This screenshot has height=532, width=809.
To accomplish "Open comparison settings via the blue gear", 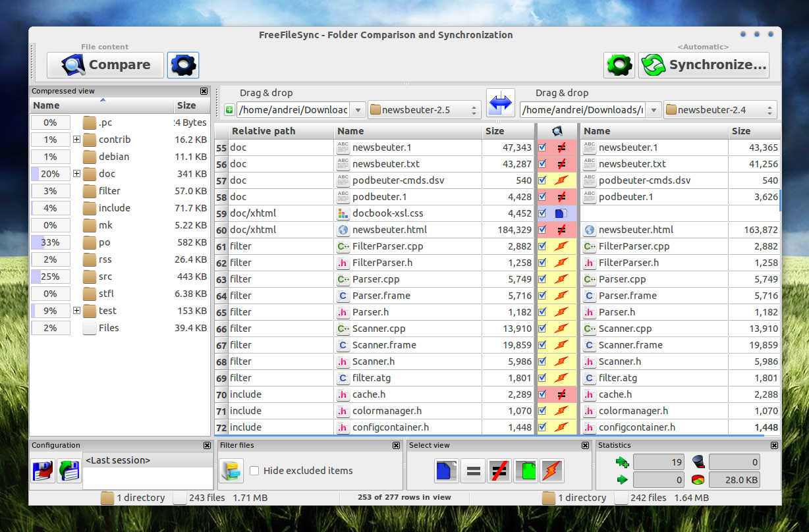I will [x=183, y=65].
